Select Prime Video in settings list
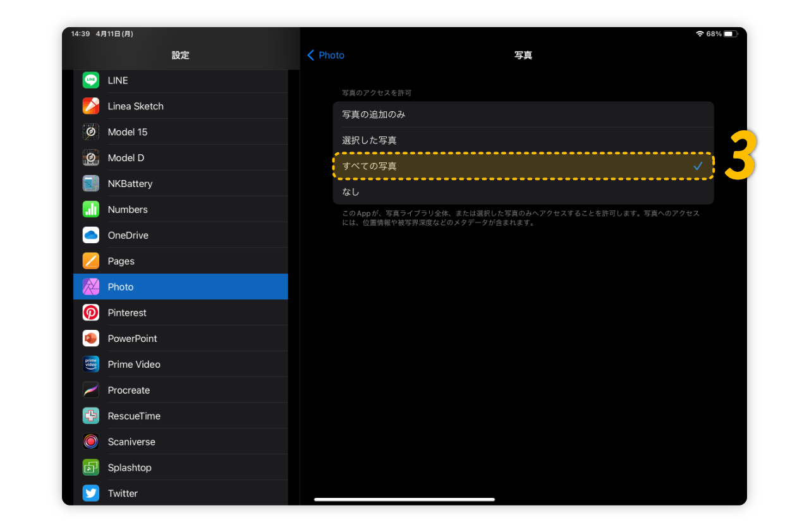The width and height of the screenshot is (809, 532). pyautogui.click(x=180, y=365)
